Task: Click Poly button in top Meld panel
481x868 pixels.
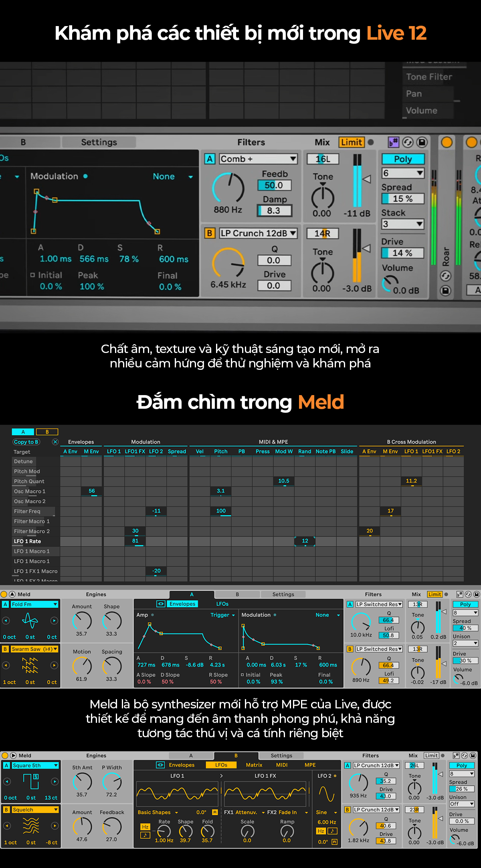Action: 403,159
